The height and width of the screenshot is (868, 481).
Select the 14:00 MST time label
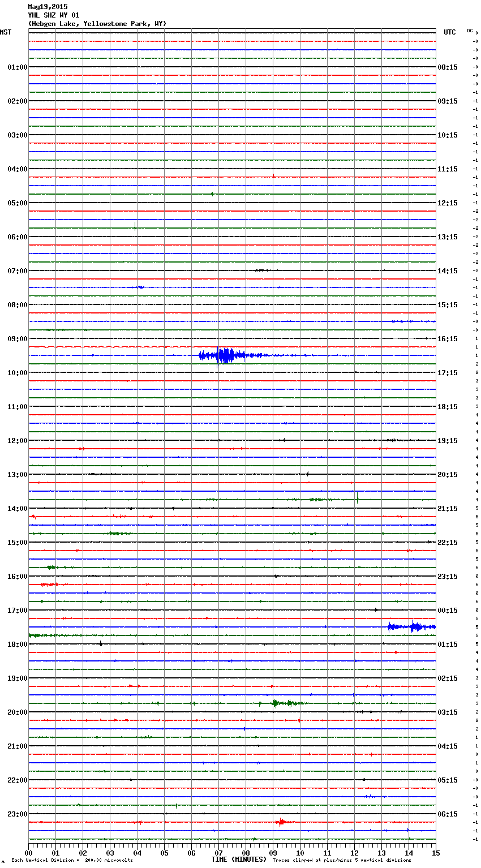tap(18, 509)
